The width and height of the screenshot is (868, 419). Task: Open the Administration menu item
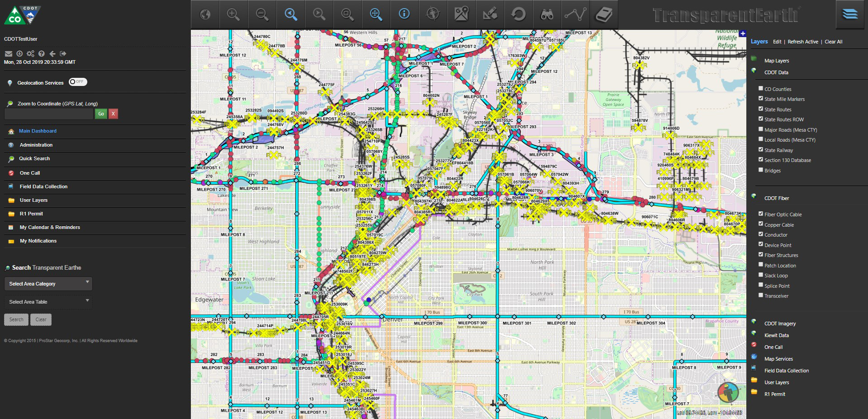[35, 145]
